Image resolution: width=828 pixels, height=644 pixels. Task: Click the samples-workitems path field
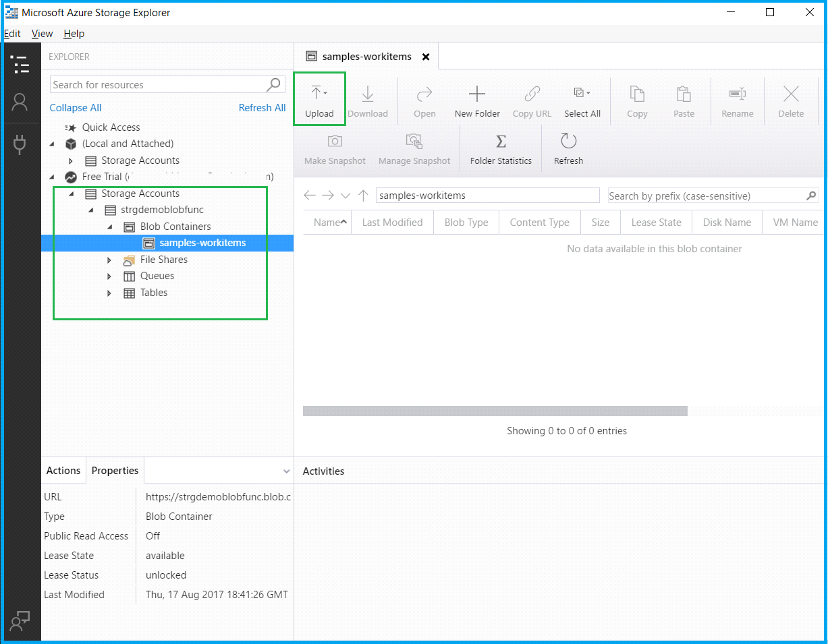click(x=487, y=196)
